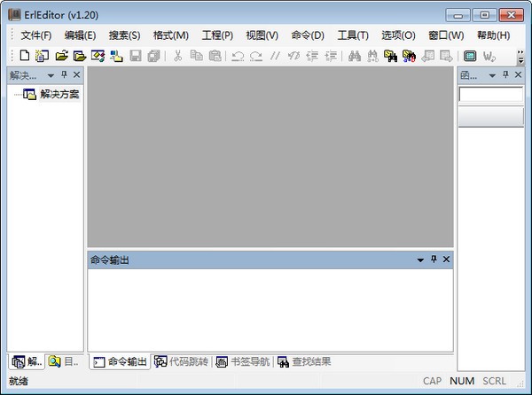Toggle auto-hide pin on the 解决 panel
The image size is (532, 395).
[63, 75]
